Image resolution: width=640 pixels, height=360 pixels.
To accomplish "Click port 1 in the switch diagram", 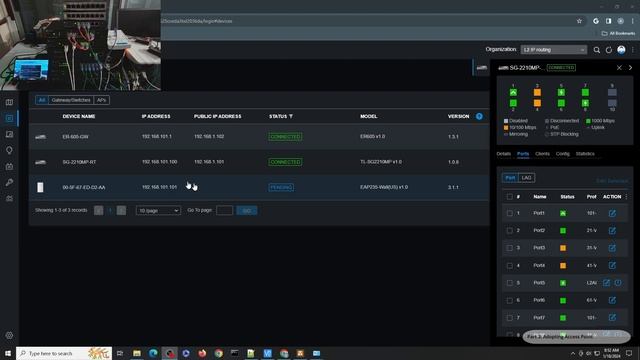I will coord(513,92).
